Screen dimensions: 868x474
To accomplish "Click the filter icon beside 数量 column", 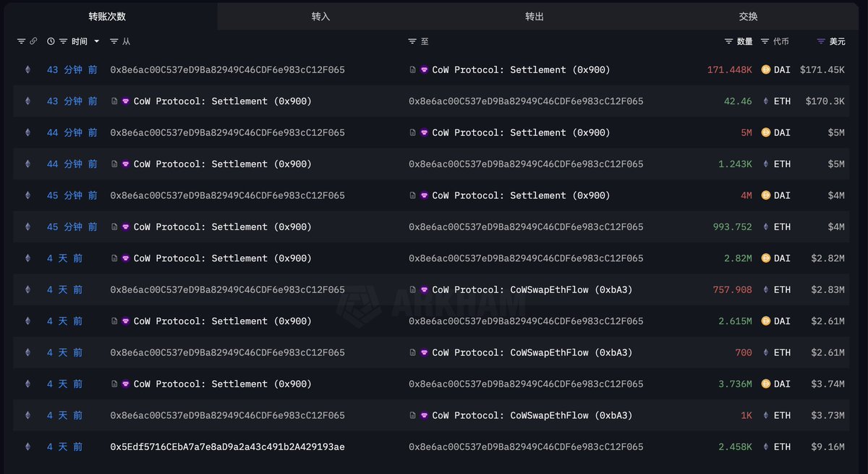I will click(x=728, y=42).
